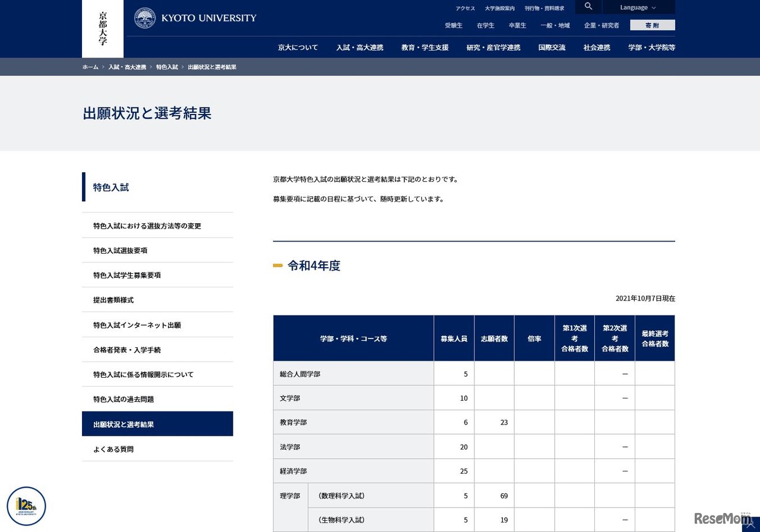Select 入試・高大連携 in main navigation
The width and height of the screenshot is (760, 532).
pyautogui.click(x=360, y=47)
